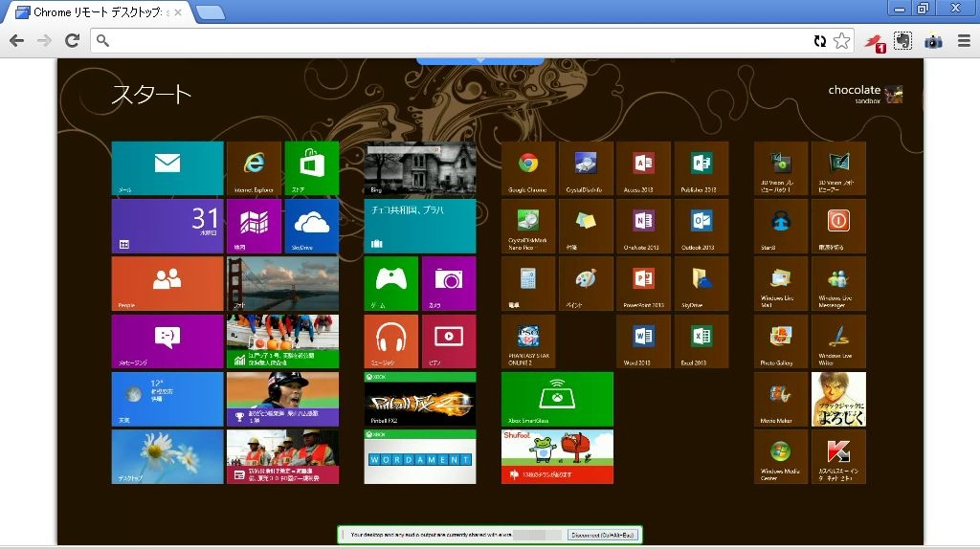Launch the CrystalDiskMark Nano Pico tile
This screenshot has width=980, height=549.
(528, 226)
